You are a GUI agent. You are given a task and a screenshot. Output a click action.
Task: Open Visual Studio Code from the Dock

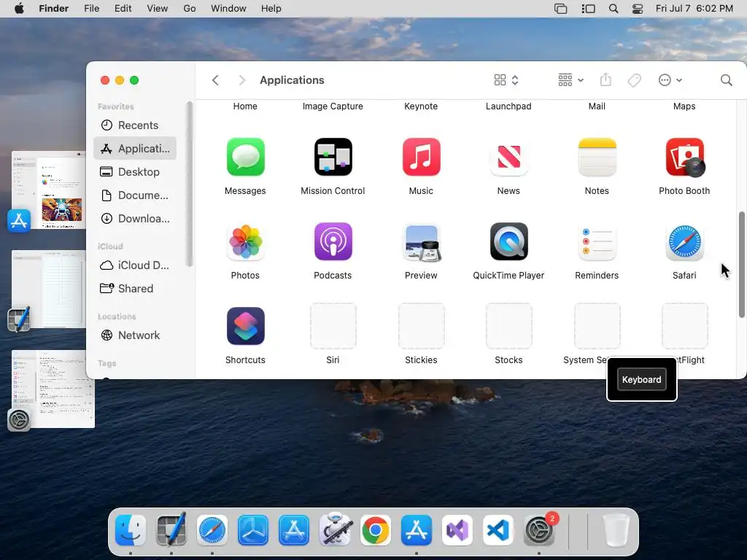pyautogui.click(x=498, y=530)
